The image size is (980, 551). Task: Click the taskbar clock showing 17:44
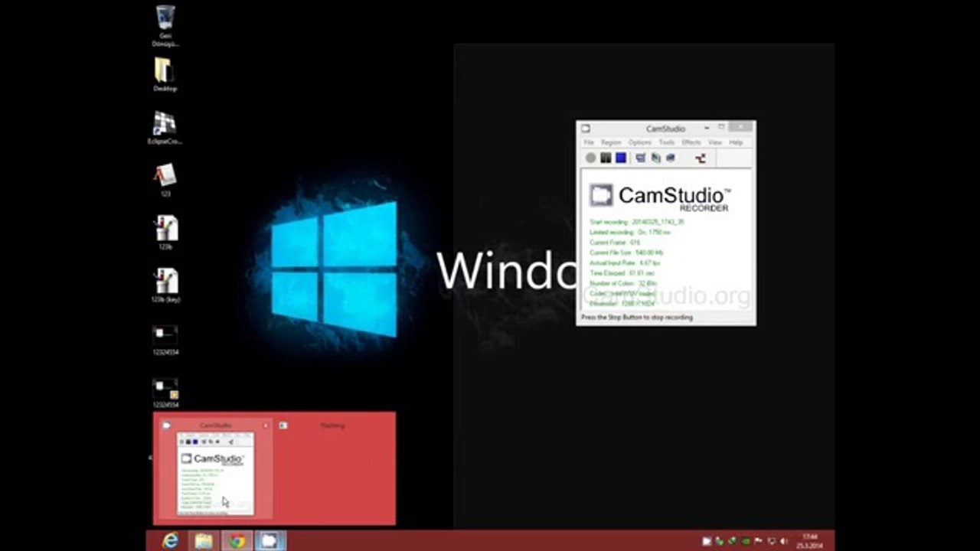coord(809,541)
